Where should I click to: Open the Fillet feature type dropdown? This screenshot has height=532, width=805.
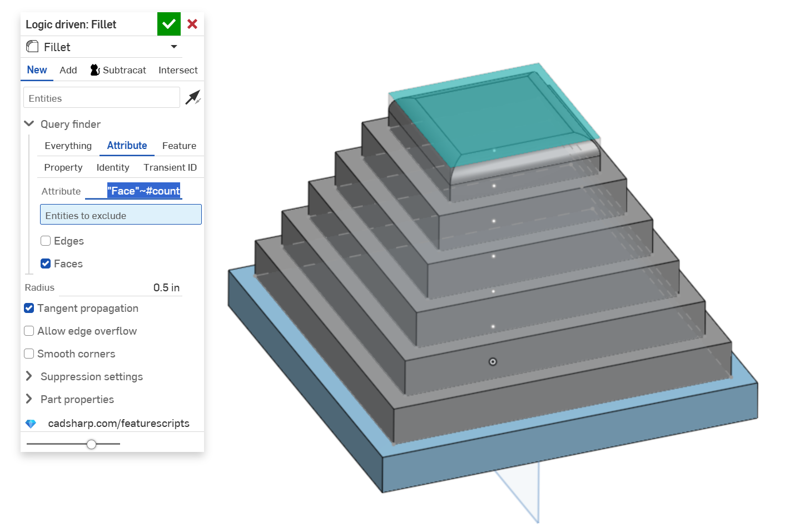coord(174,47)
